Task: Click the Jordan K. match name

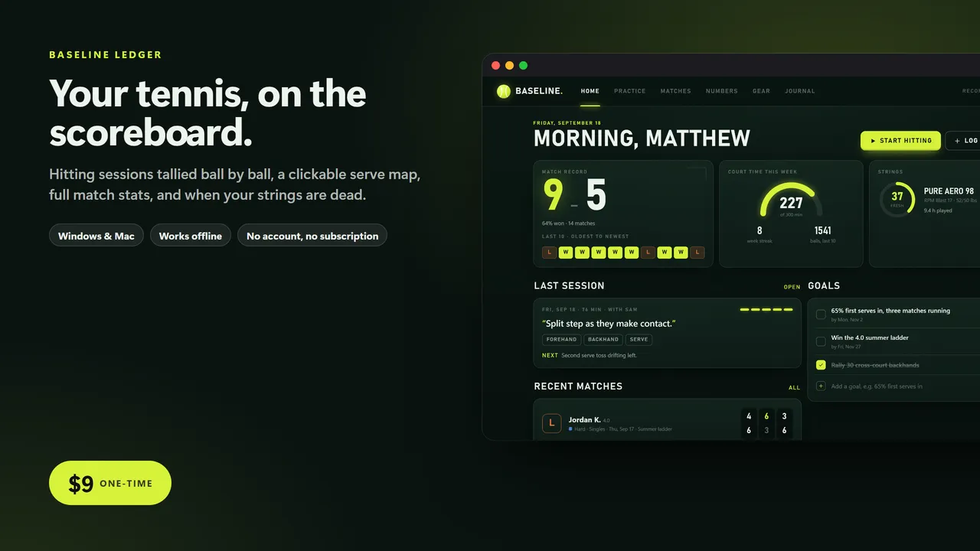Action: [x=585, y=419]
